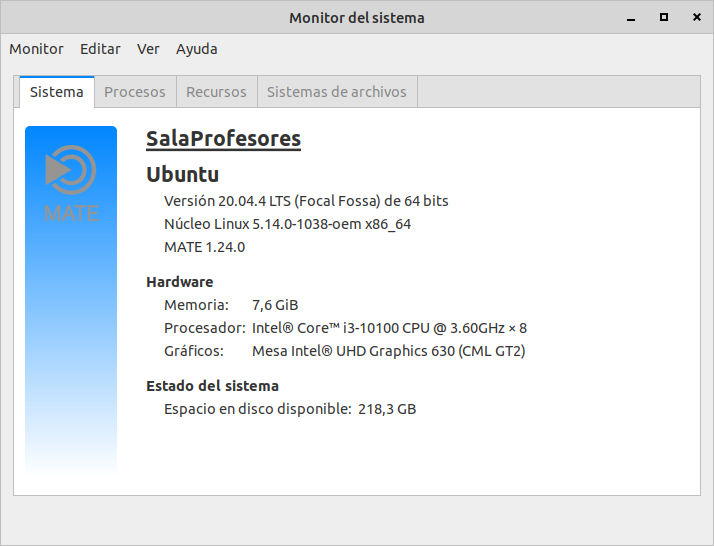This screenshot has width=714, height=546.
Task: Select the Sistema tab
Action: [57, 92]
